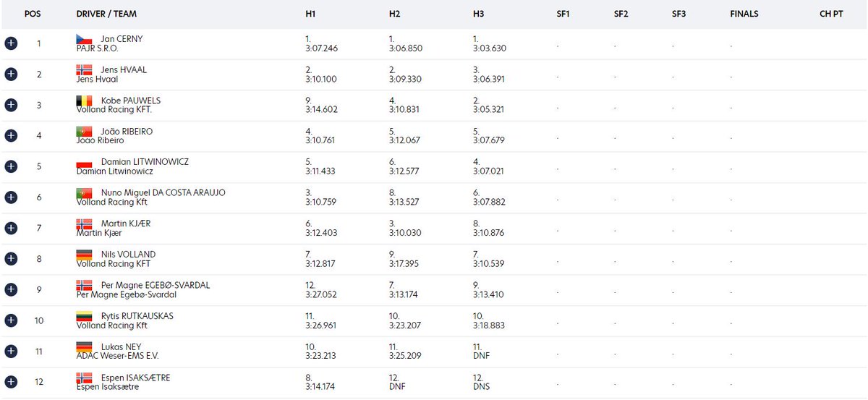Click the POS column header
Screen dimensions: 868x400
(x=33, y=14)
